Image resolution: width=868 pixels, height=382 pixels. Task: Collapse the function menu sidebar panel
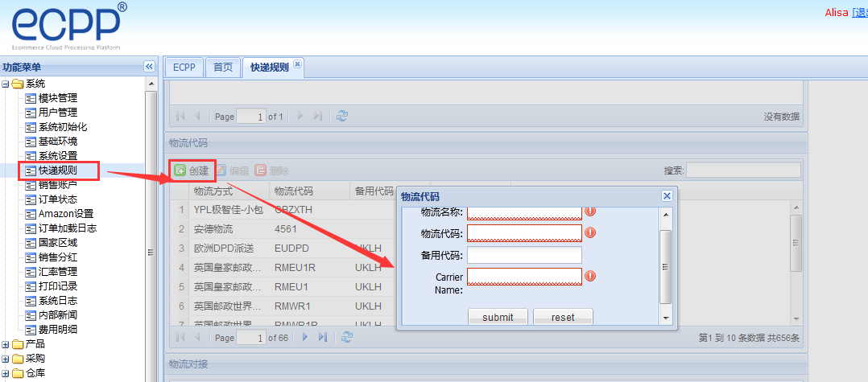pyautogui.click(x=149, y=67)
